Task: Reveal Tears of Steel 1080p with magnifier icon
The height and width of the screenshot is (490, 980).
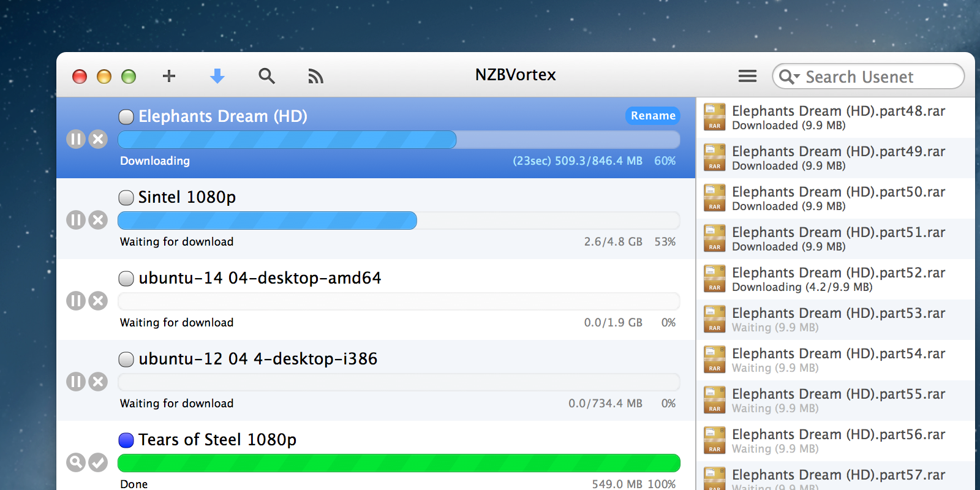Action: pos(76,462)
